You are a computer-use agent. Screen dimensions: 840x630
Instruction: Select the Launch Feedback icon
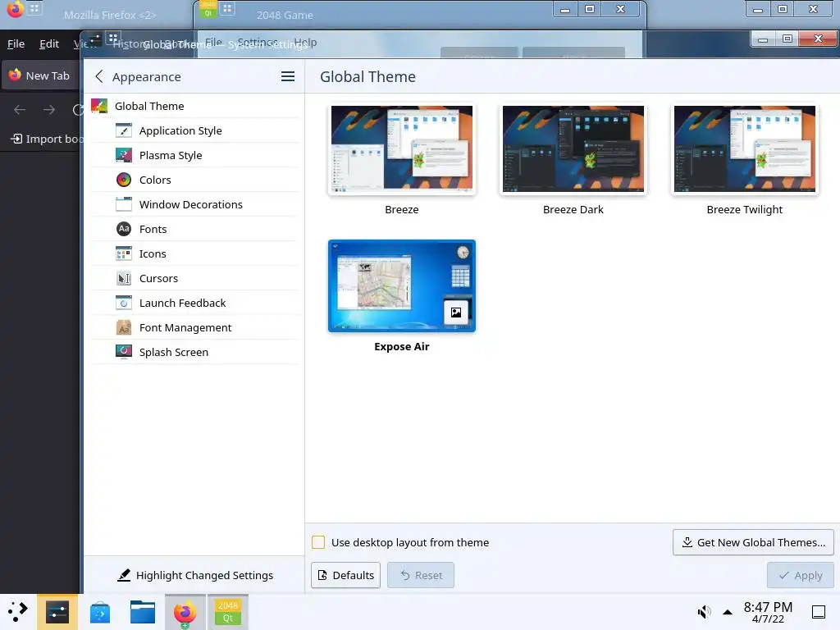coord(124,304)
